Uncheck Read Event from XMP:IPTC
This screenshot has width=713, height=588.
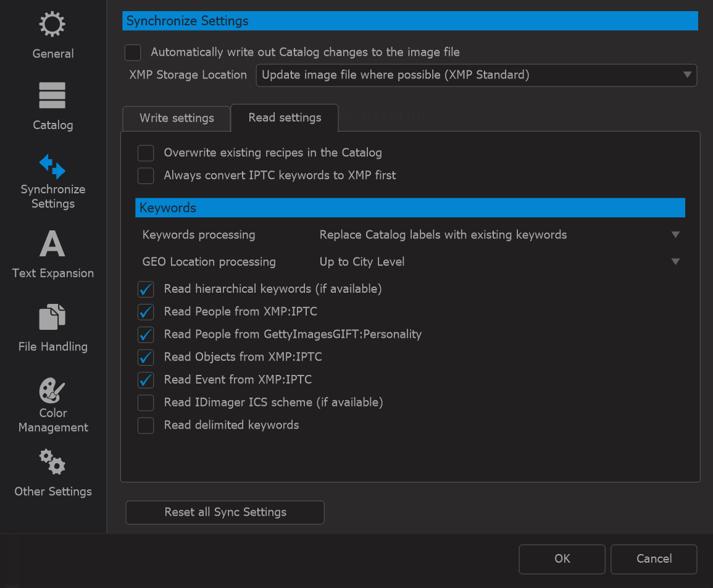(x=146, y=380)
